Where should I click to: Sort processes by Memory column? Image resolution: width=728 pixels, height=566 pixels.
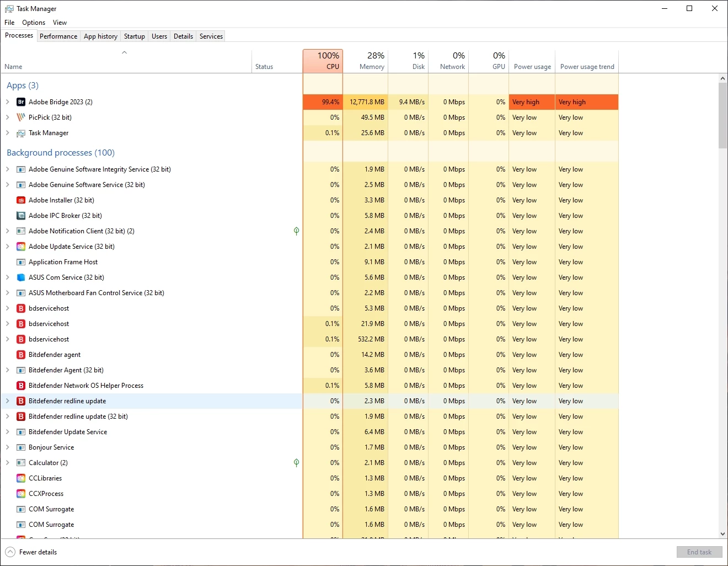[365, 61]
